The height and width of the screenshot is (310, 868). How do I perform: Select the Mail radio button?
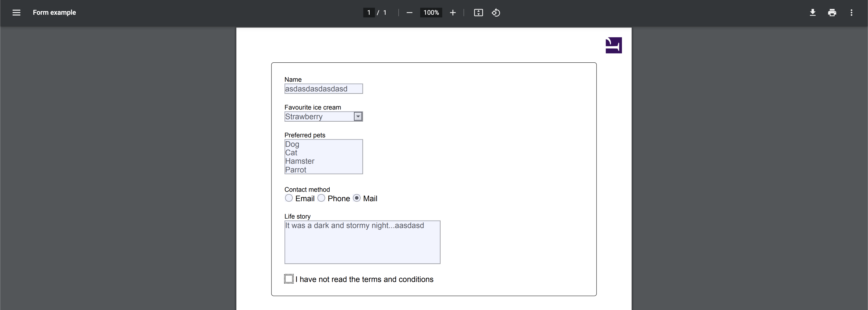click(357, 198)
